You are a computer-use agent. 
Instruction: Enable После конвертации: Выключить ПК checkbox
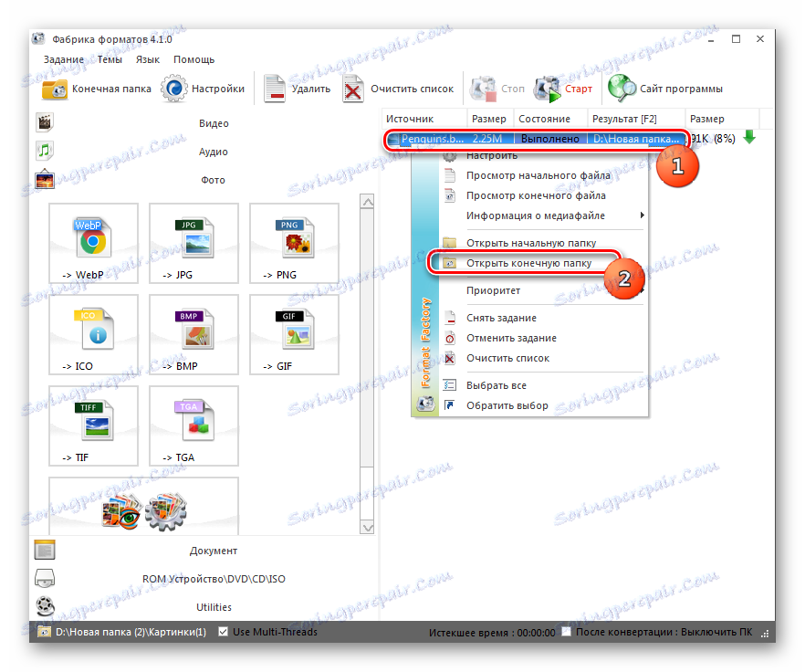pyautogui.click(x=566, y=632)
